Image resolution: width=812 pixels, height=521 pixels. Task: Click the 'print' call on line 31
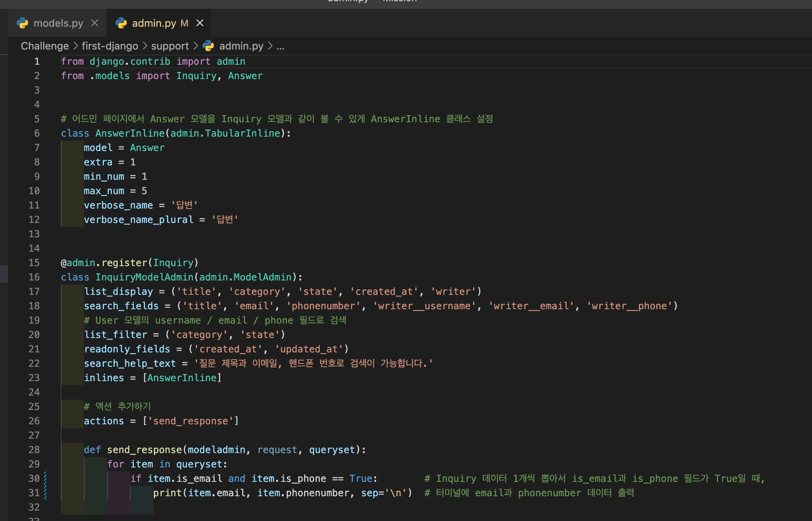pyautogui.click(x=167, y=493)
